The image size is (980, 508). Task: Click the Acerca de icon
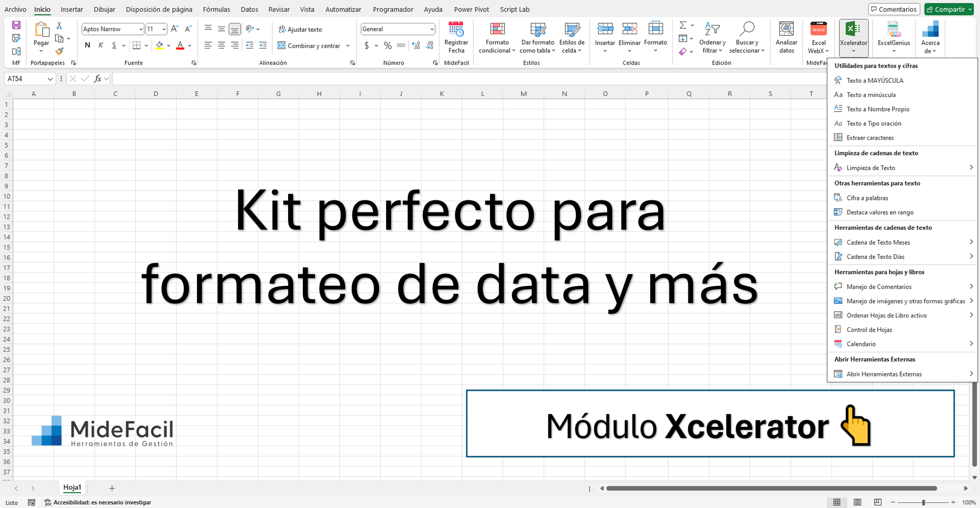pos(930,37)
